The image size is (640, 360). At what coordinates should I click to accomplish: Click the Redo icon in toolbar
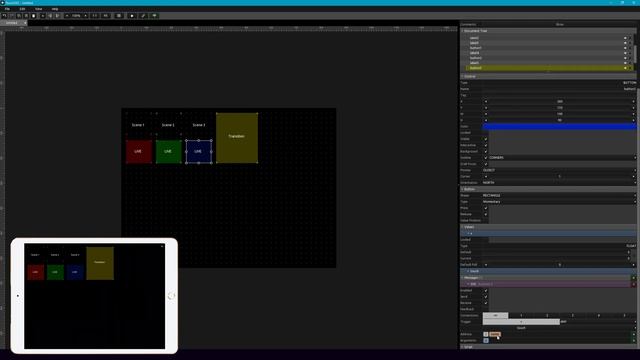(x=12, y=16)
